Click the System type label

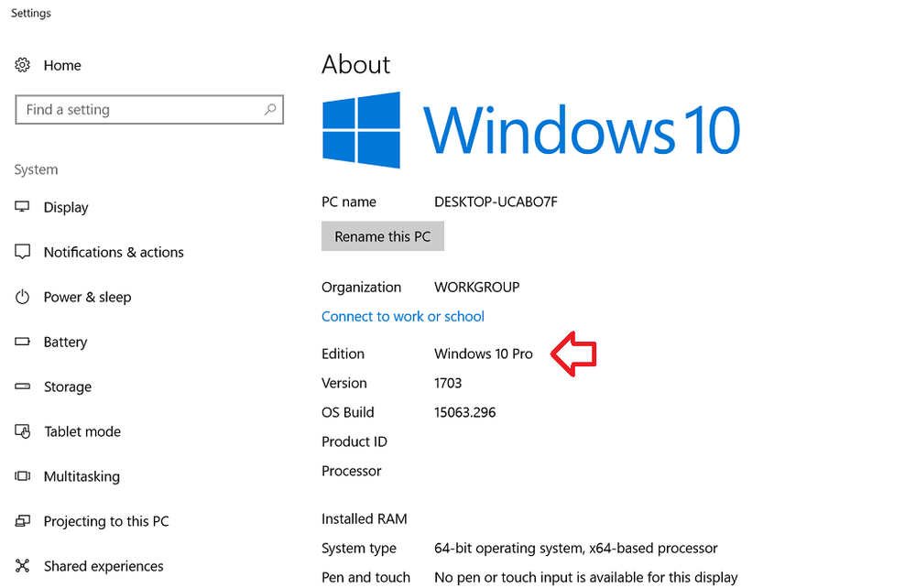359,549
